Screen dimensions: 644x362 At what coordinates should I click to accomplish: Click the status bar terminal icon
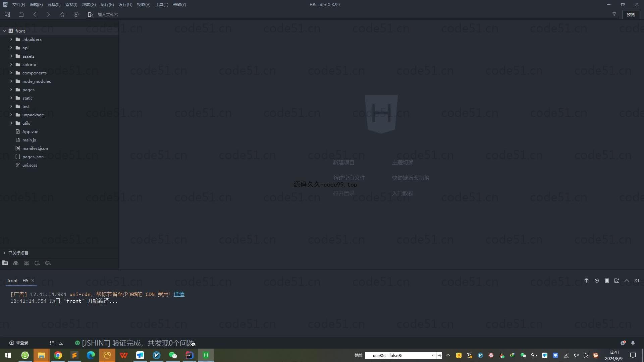[61, 343]
